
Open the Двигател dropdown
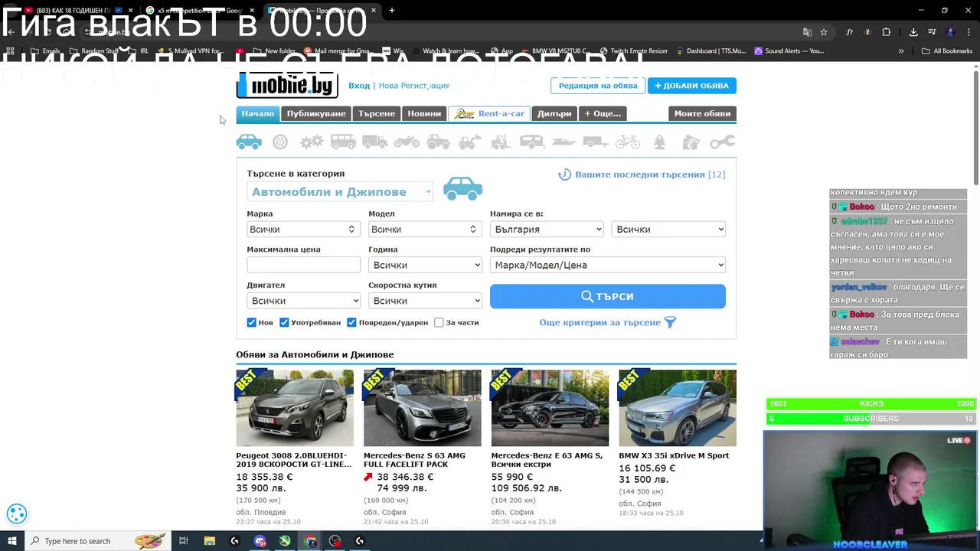(303, 301)
